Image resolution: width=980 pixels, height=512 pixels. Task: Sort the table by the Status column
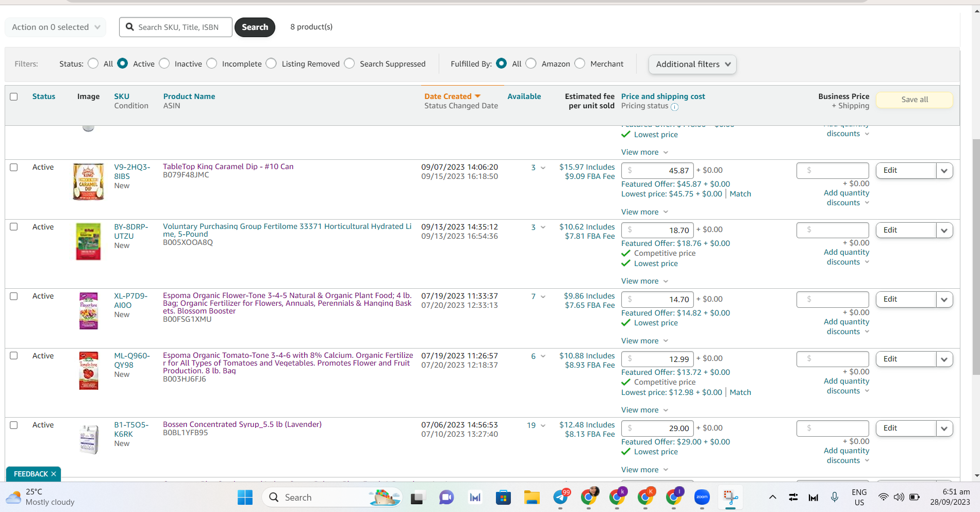pos(44,96)
